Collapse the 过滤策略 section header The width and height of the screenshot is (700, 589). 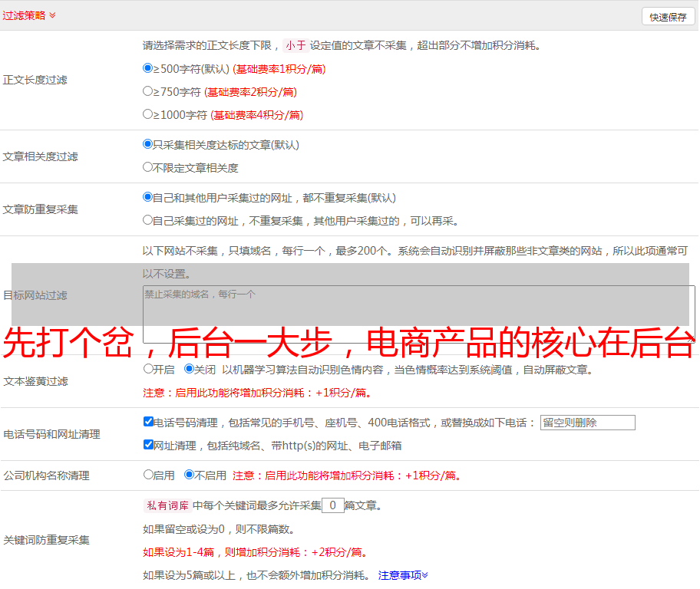click(x=29, y=15)
